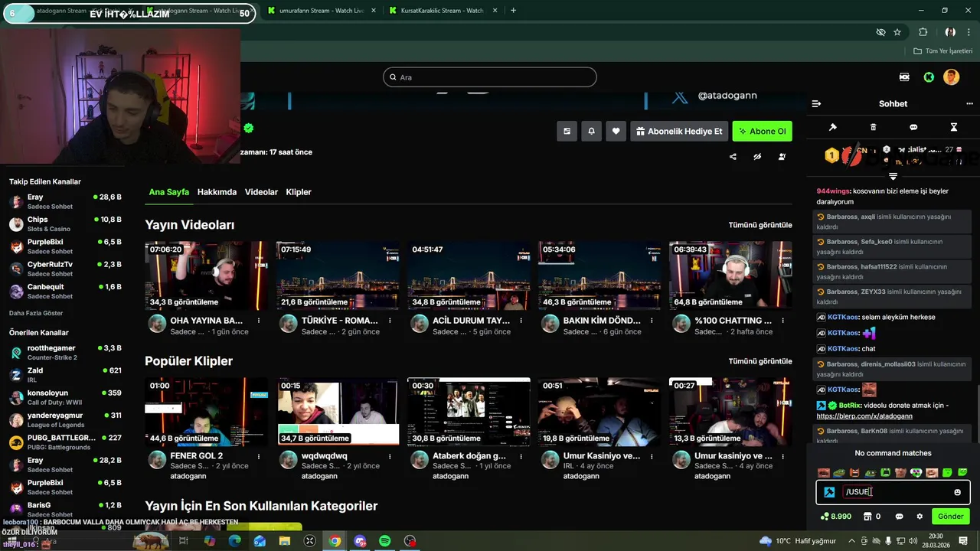Click the blue hammer icon in chat input
The image size is (980, 551).
point(829,492)
